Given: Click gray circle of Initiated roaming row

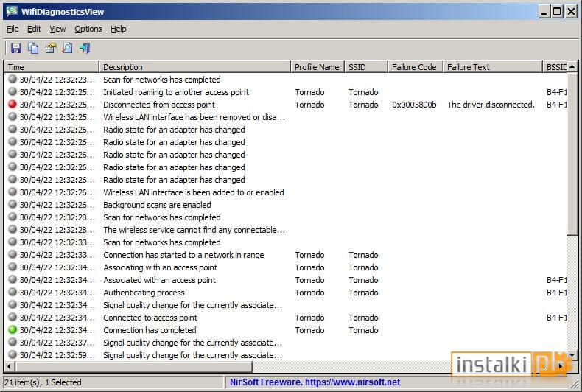Looking at the screenshot, I should tap(13, 91).
